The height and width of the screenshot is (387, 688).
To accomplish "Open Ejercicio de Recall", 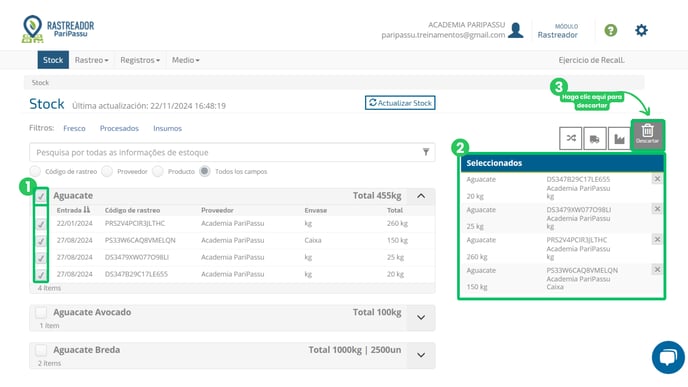I will click(x=591, y=60).
